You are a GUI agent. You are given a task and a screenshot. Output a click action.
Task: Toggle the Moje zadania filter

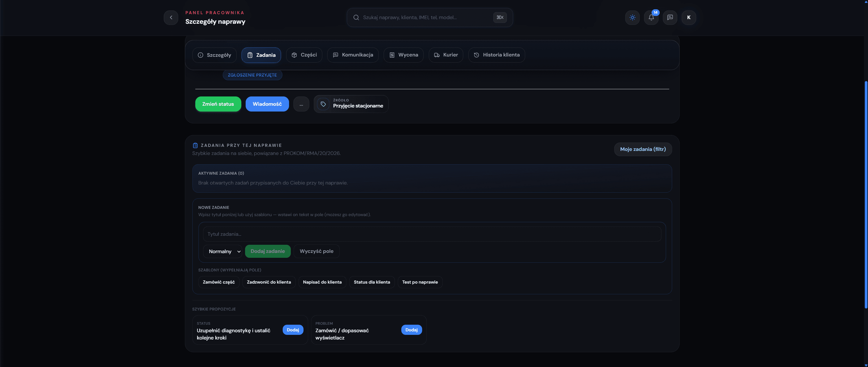[643, 149]
